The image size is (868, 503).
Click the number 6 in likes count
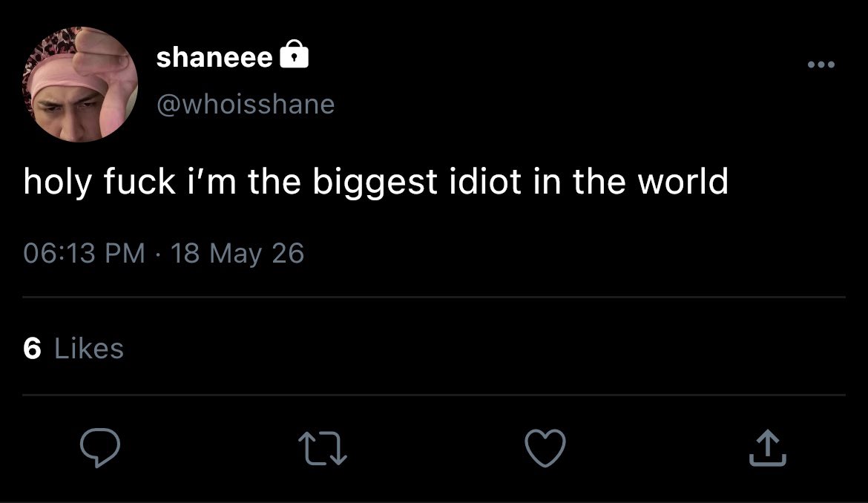tap(32, 349)
